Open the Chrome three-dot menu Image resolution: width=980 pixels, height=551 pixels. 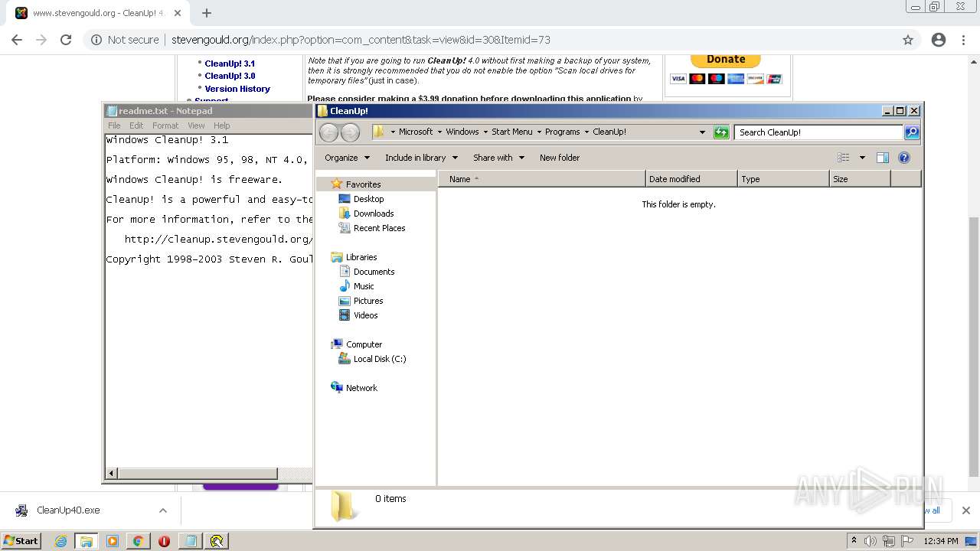pos(963,40)
